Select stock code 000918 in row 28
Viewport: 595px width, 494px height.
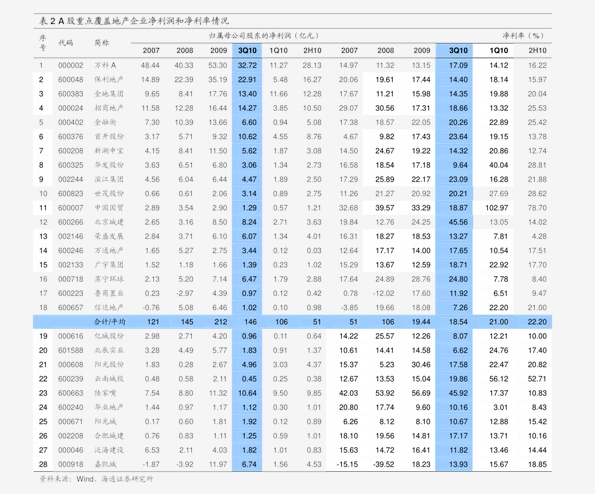[71, 464]
